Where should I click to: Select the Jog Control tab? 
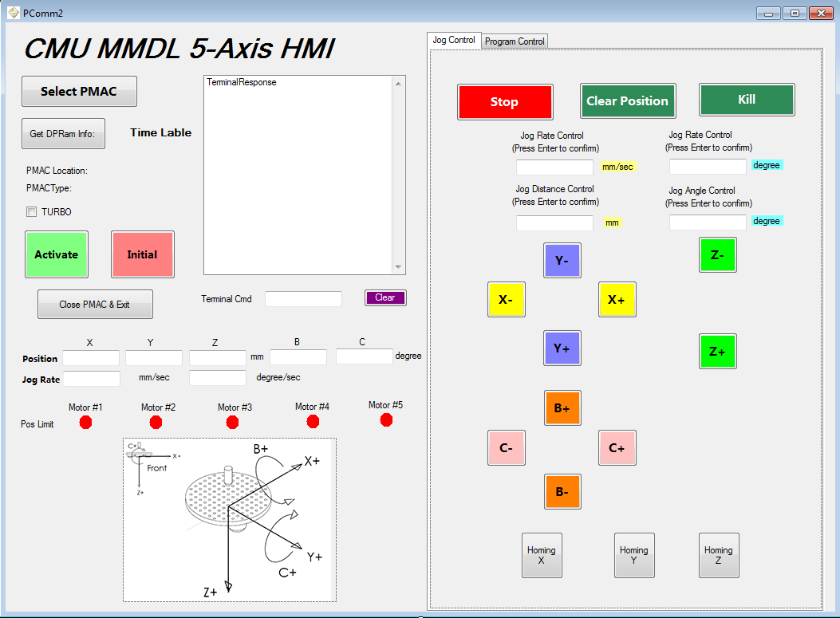pyautogui.click(x=453, y=38)
